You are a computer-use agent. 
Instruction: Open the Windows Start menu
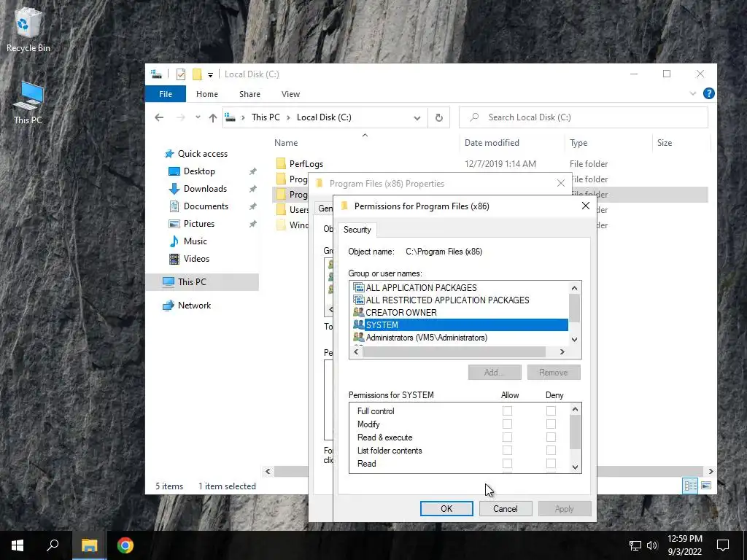[x=18, y=545]
